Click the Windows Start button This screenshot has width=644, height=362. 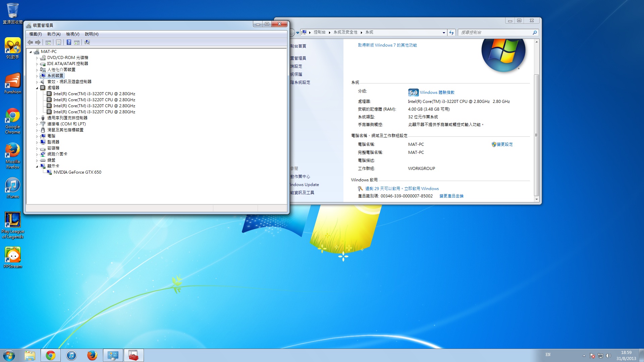pos(9,355)
